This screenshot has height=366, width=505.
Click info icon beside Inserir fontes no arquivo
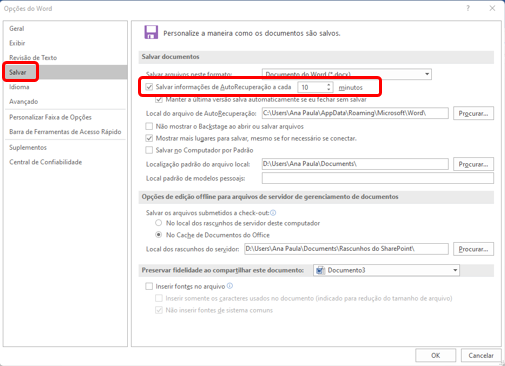tap(230, 286)
